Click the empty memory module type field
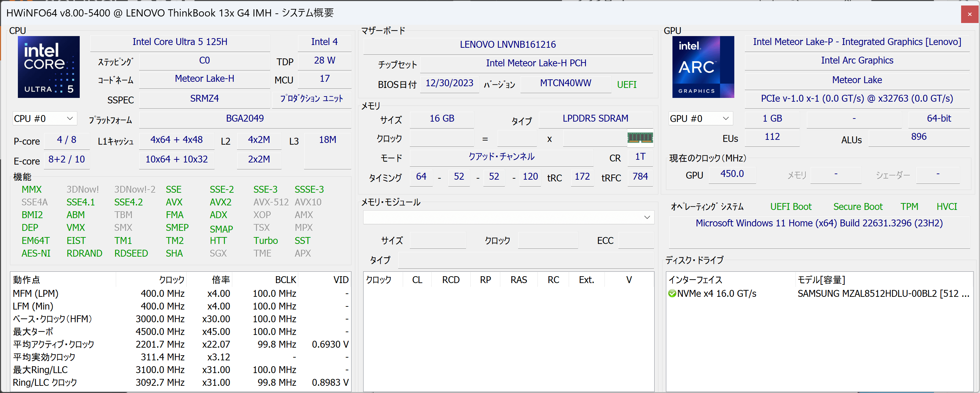 tap(526, 260)
